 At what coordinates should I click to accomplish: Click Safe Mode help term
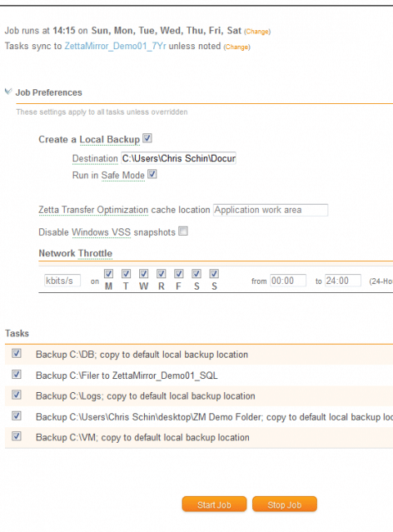pyautogui.click(x=123, y=175)
